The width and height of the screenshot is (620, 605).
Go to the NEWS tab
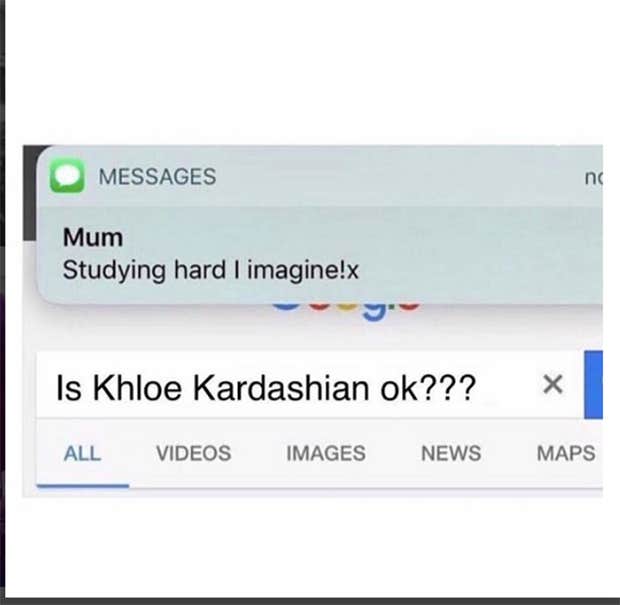[x=451, y=453]
